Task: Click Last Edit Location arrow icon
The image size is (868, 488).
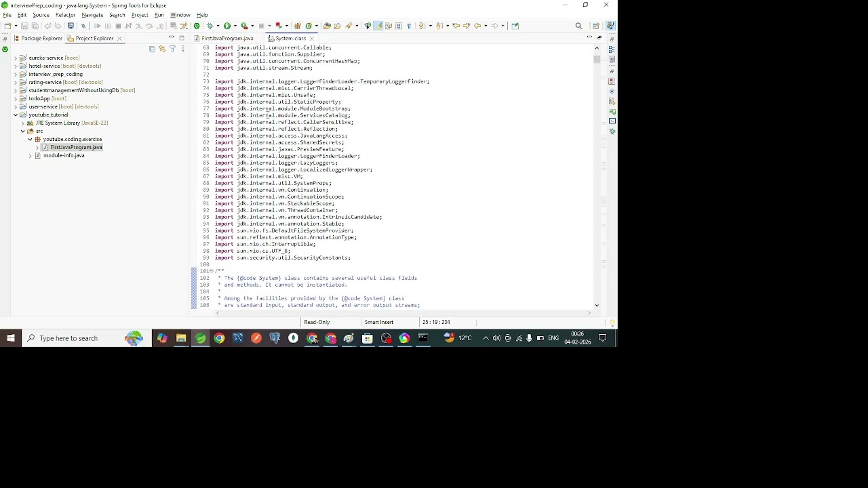Action: coord(456,26)
